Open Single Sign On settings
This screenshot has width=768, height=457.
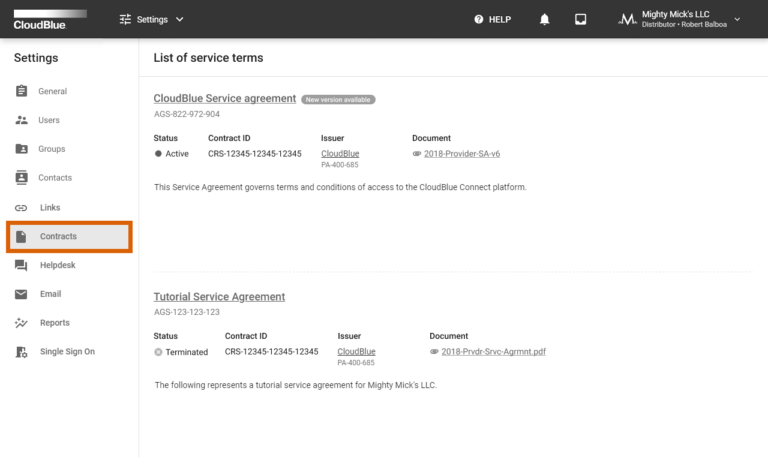click(x=68, y=352)
